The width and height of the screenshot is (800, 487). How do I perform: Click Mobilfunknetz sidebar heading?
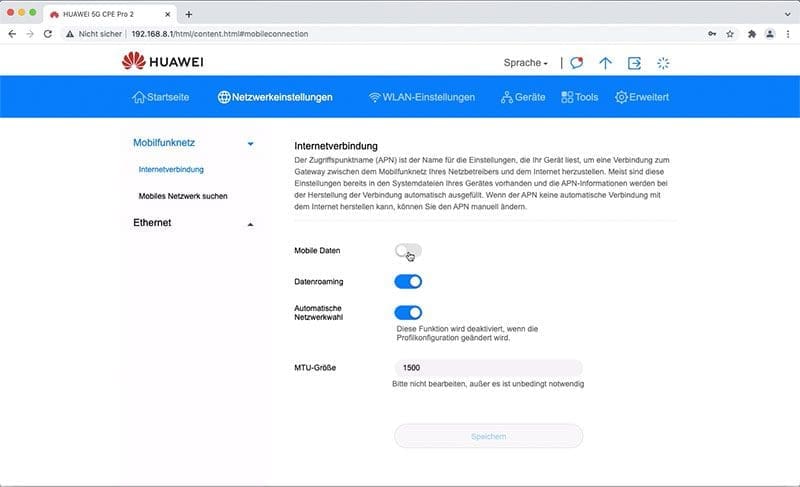pyautogui.click(x=164, y=143)
